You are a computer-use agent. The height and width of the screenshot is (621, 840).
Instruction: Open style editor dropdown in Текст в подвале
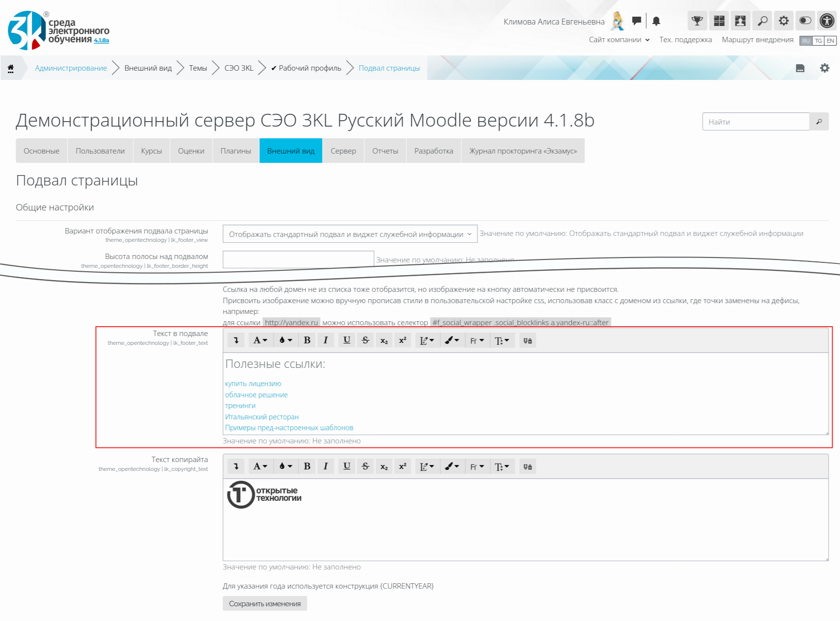pyautogui.click(x=427, y=340)
